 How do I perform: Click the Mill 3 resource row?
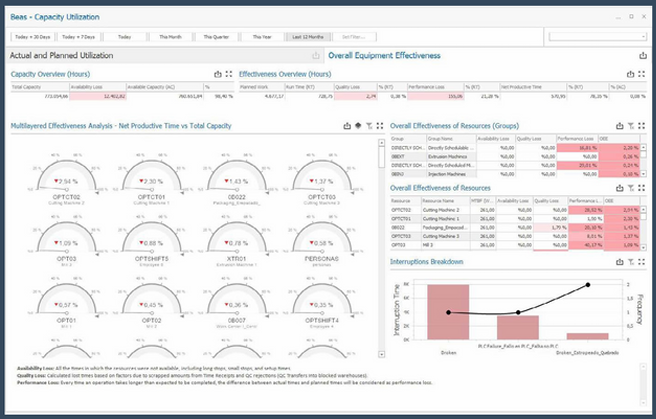[515, 245]
